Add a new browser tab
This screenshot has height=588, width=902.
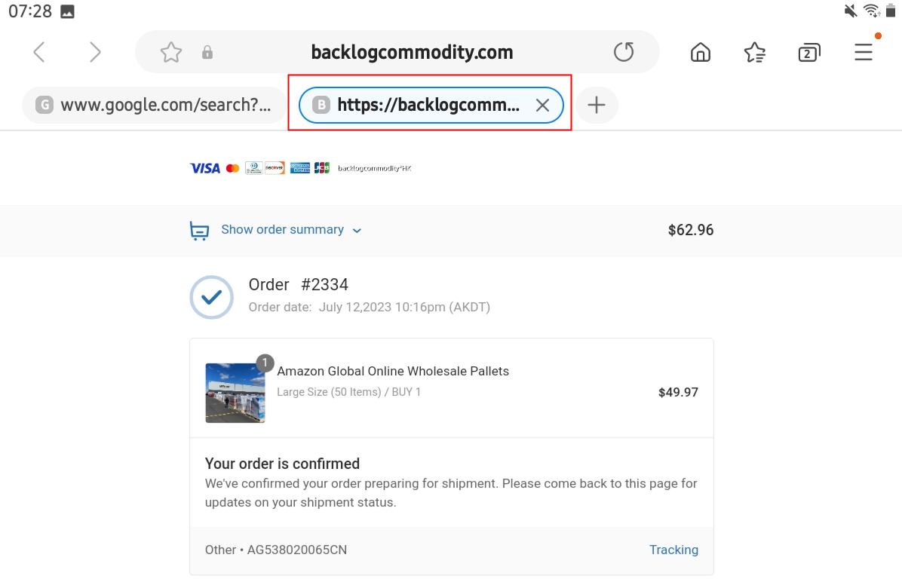597,105
